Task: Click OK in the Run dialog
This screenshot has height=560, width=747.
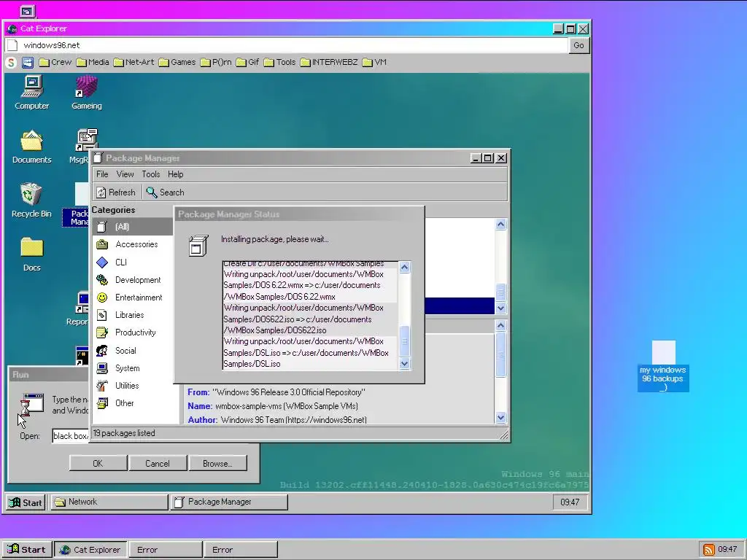Action: [x=98, y=463]
